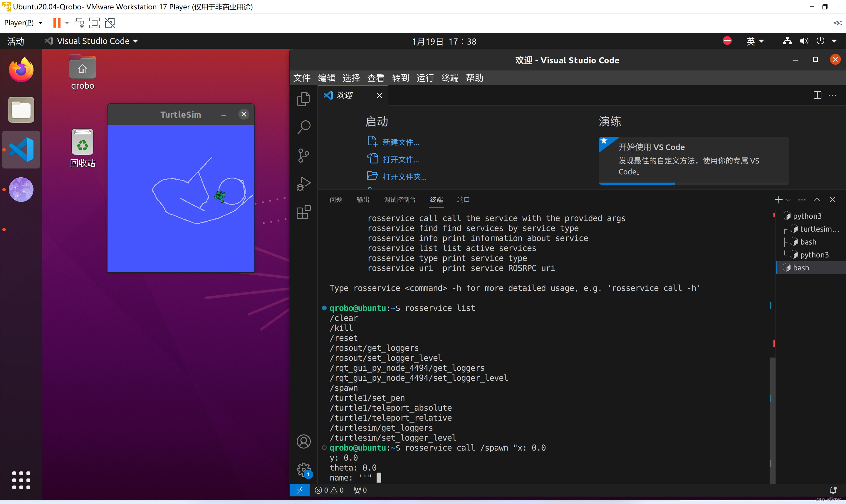The height and width of the screenshot is (504, 846).
Task: Switch to the 终端 tab in panel
Action: point(437,200)
